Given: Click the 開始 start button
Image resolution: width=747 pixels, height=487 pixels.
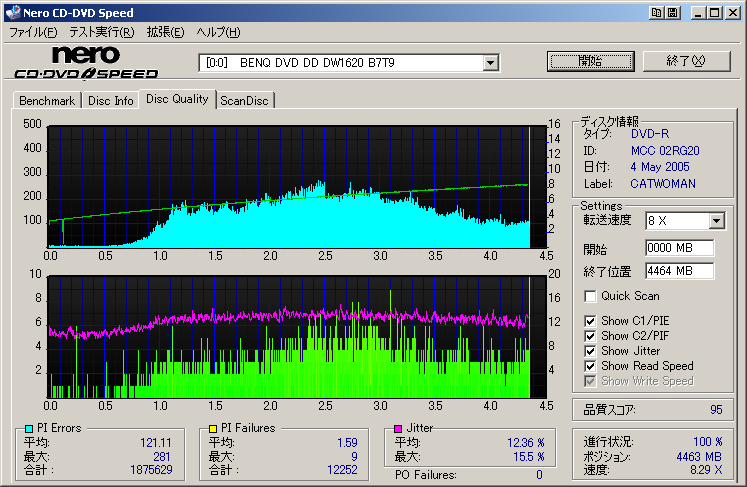Looking at the screenshot, I should 591,61.
